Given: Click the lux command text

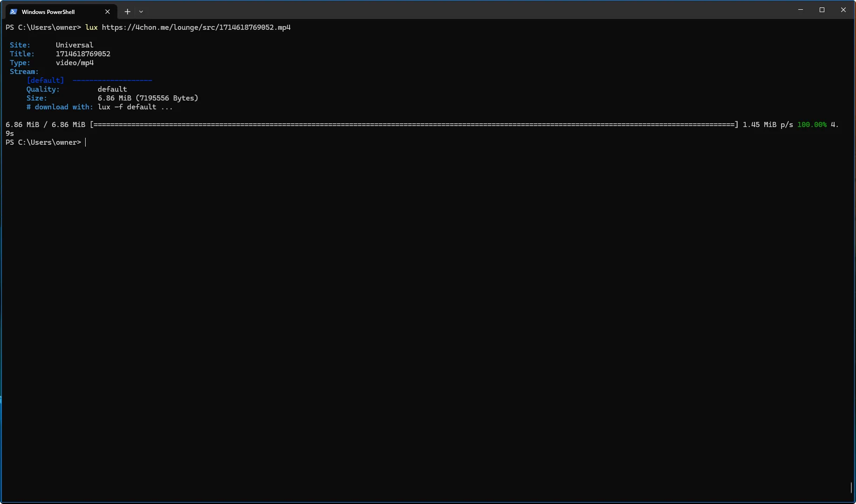Looking at the screenshot, I should [91, 27].
